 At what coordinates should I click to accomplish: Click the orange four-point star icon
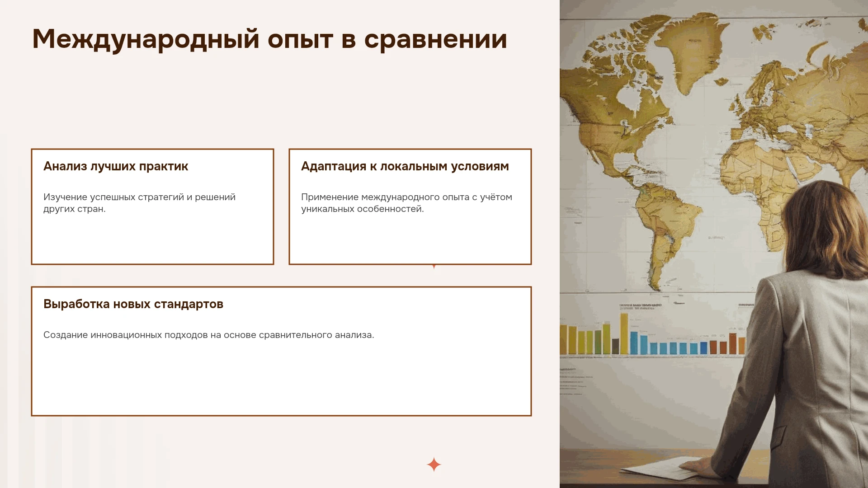point(434,465)
